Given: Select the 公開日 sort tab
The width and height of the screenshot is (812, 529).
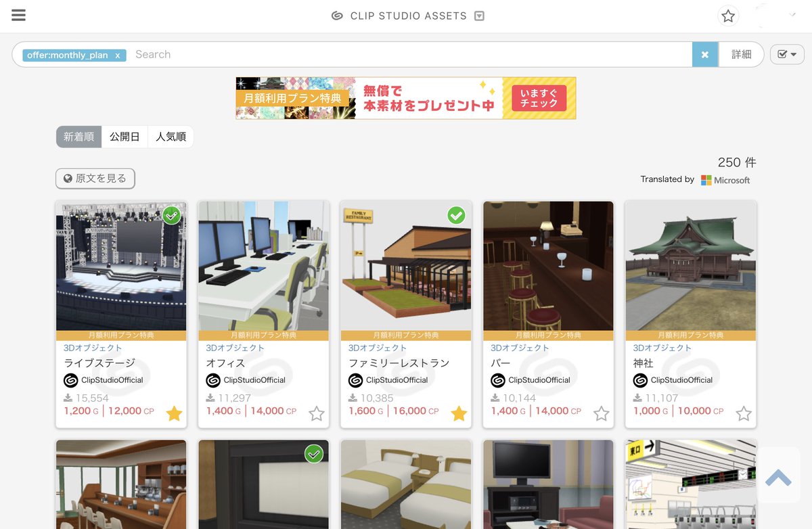Looking at the screenshot, I should [x=125, y=137].
